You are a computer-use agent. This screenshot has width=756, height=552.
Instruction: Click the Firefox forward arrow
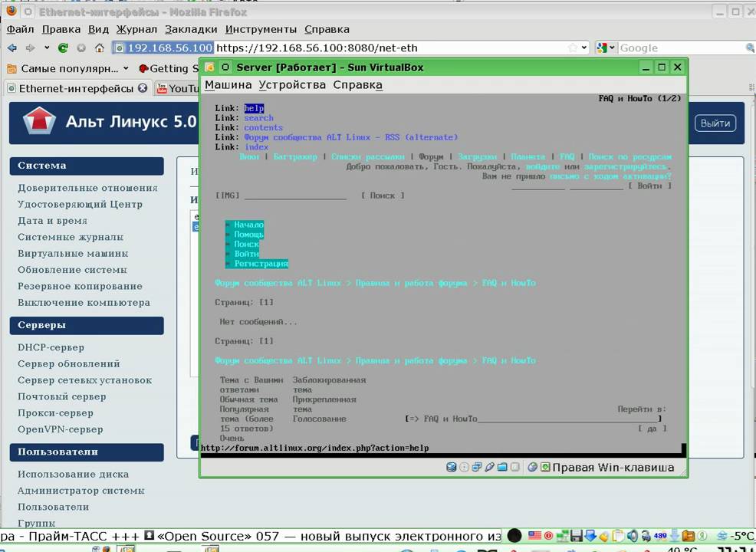coord(31,48)
